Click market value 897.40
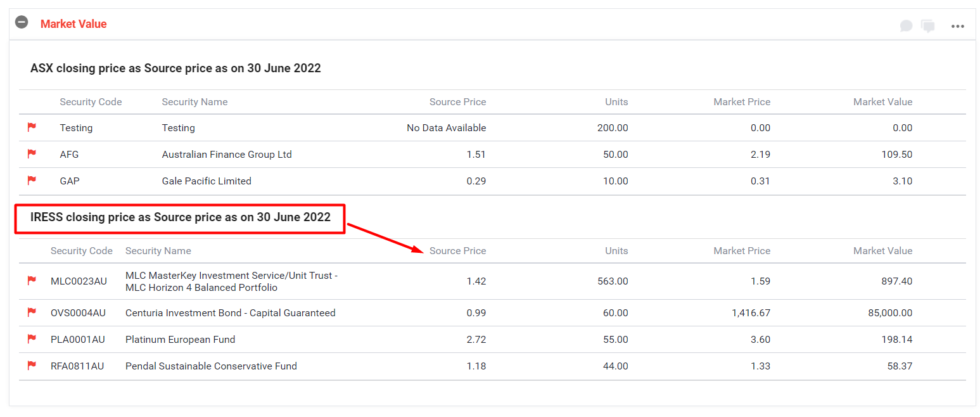980x417 pixels. click(897, 281)
